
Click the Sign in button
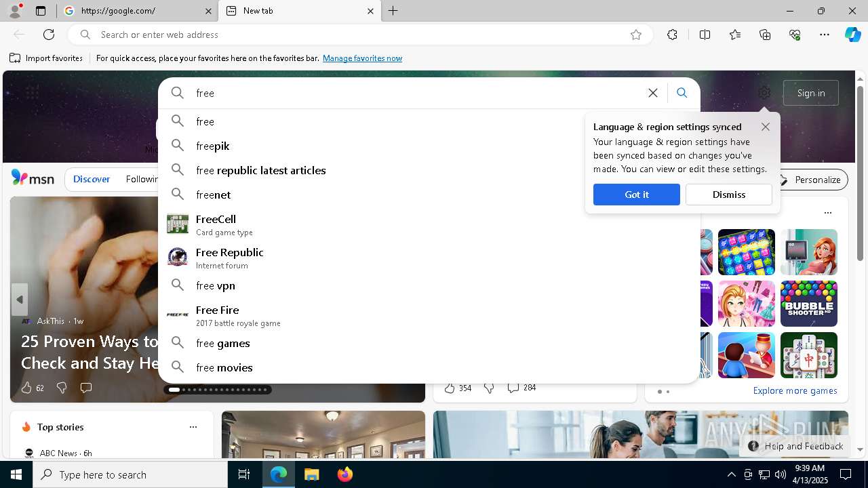pyautogui.click(x=811, y=93)
